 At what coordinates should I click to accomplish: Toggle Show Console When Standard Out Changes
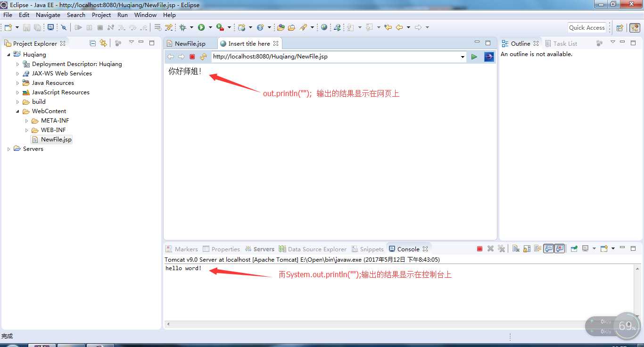tap(548, 248)
